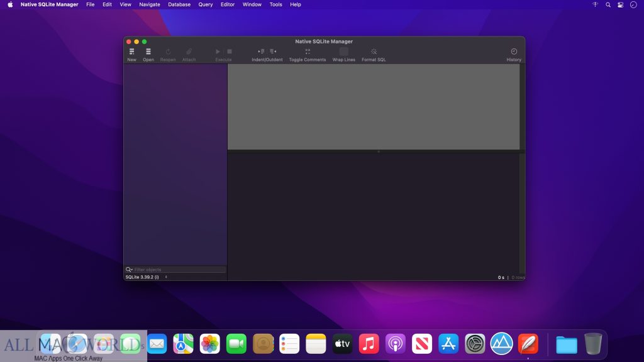Open the Navigate menu

pyautogui.click(x=150, y=4)
